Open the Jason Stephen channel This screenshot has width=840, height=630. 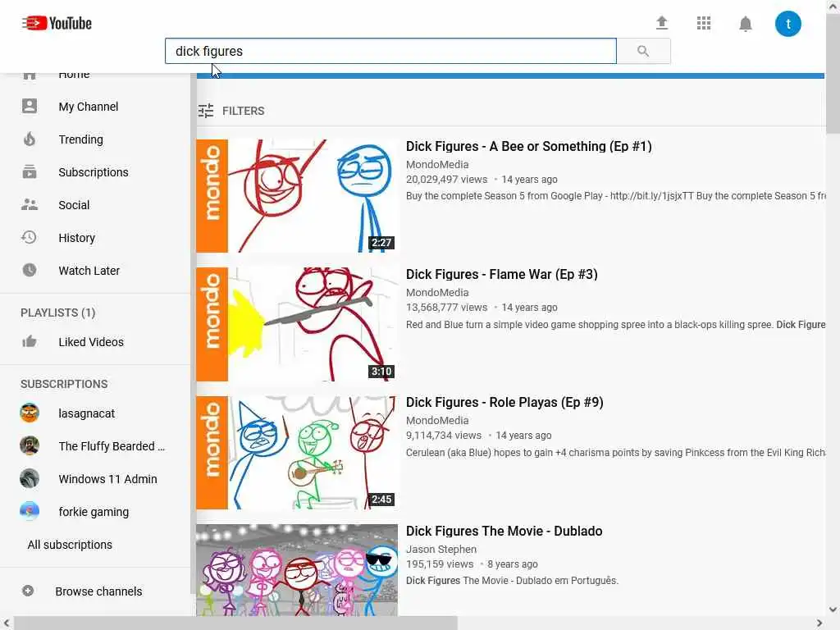pos(441,549)
